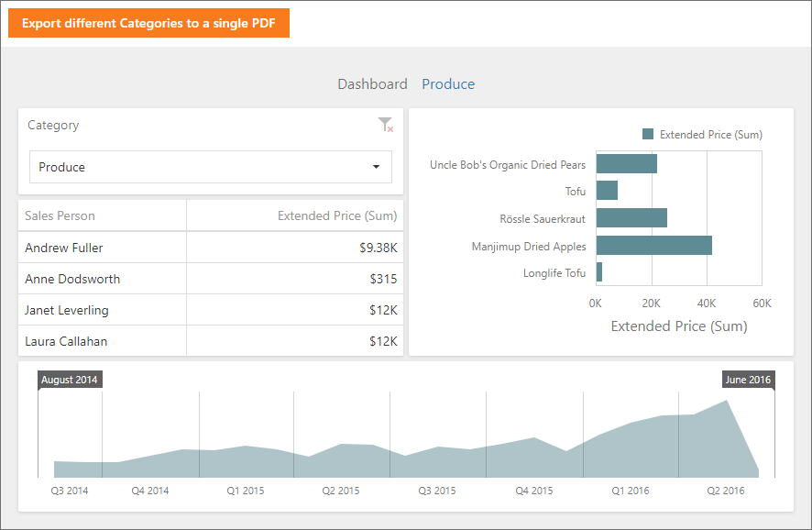Viewport: 812px width, 530px height.
Task: Select the Janet Leverling row
Action: [x=210, y=310]
